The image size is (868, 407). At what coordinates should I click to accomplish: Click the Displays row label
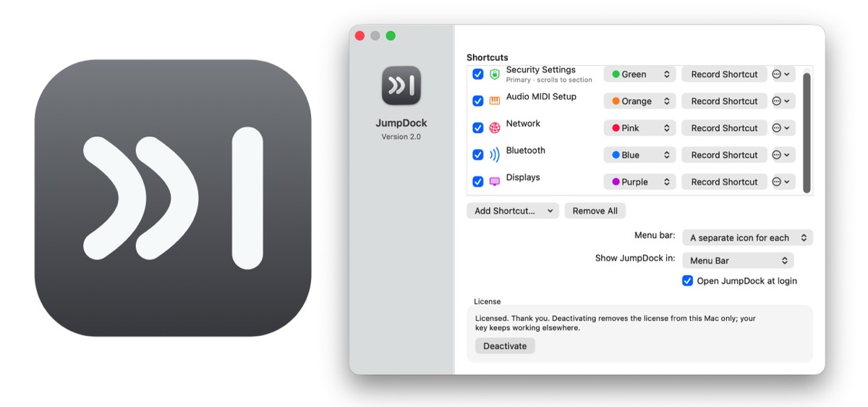pos(523,177)
